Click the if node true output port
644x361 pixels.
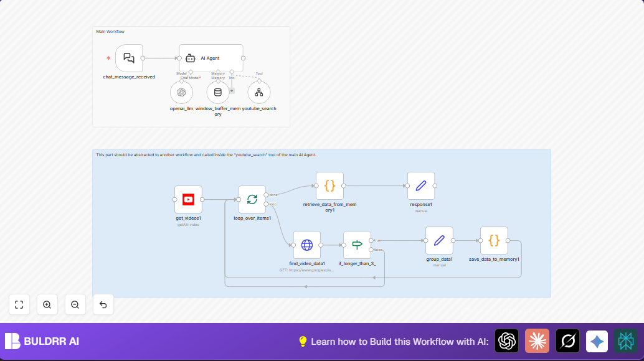click(371, 240)
